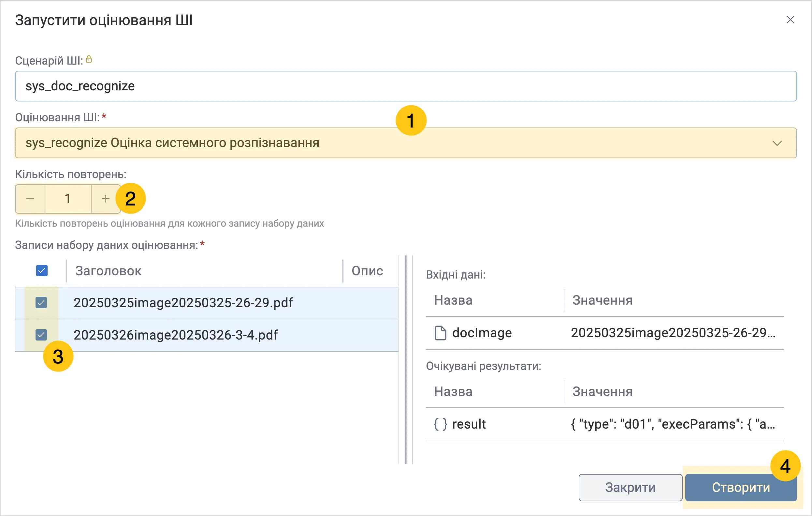Open the Оцінювання ШІ dropdown chevron

coord(777,143)
